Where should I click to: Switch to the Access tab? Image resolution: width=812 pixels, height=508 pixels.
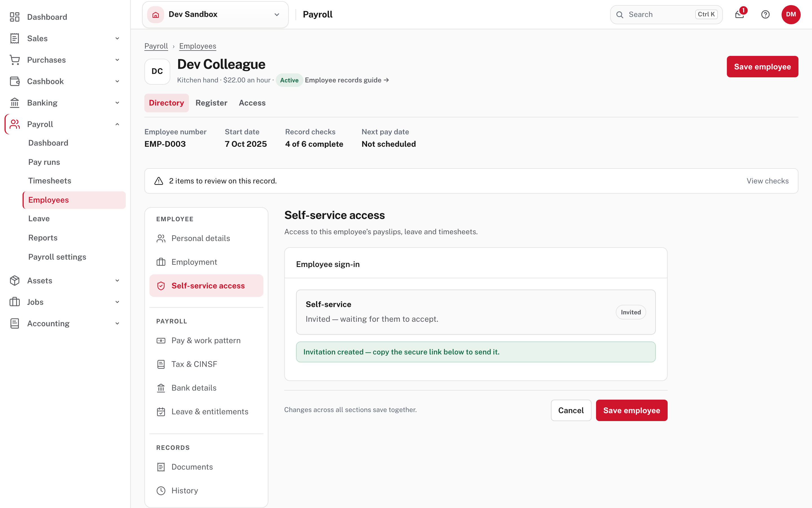click(252, 103)
